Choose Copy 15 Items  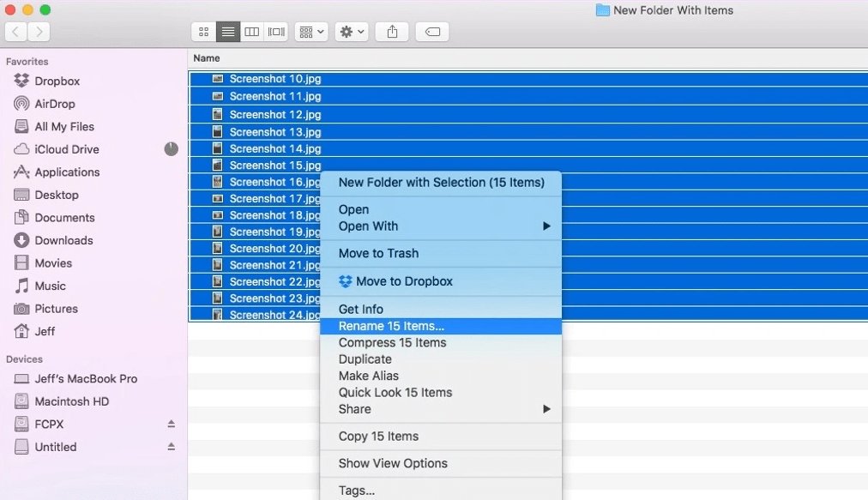click(x=441, y=437)
